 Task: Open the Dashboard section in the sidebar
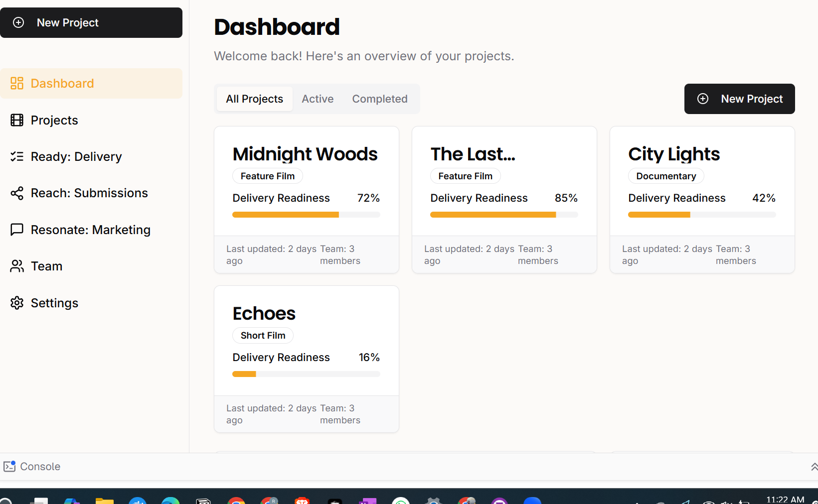click(x=62, y=83)
